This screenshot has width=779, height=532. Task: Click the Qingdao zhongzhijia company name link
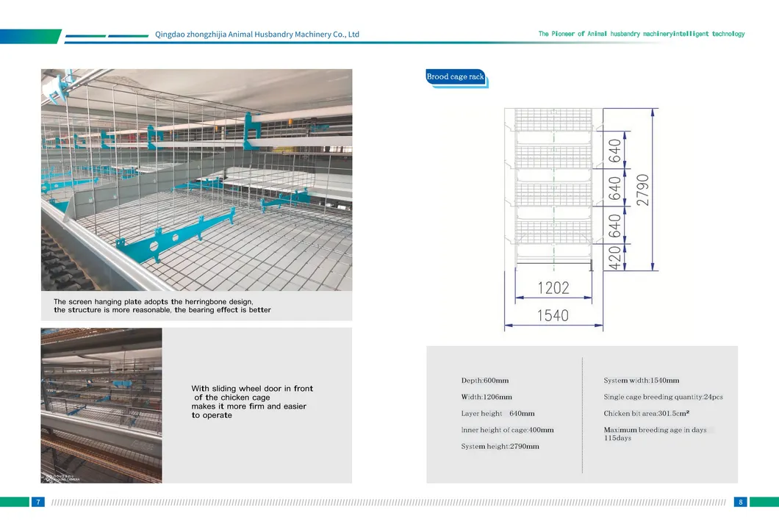(x=258, y=34)
